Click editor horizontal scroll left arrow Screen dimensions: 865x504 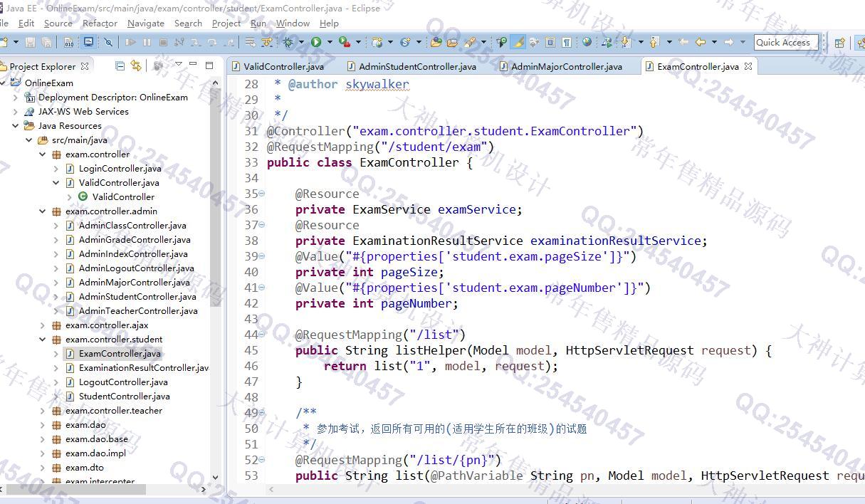[271, 489]
